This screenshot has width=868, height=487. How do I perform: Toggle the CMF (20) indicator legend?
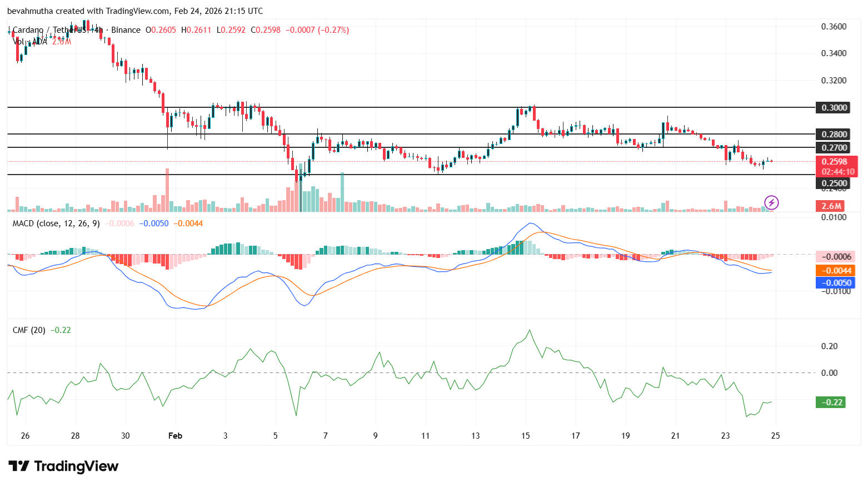coord(28,330)
